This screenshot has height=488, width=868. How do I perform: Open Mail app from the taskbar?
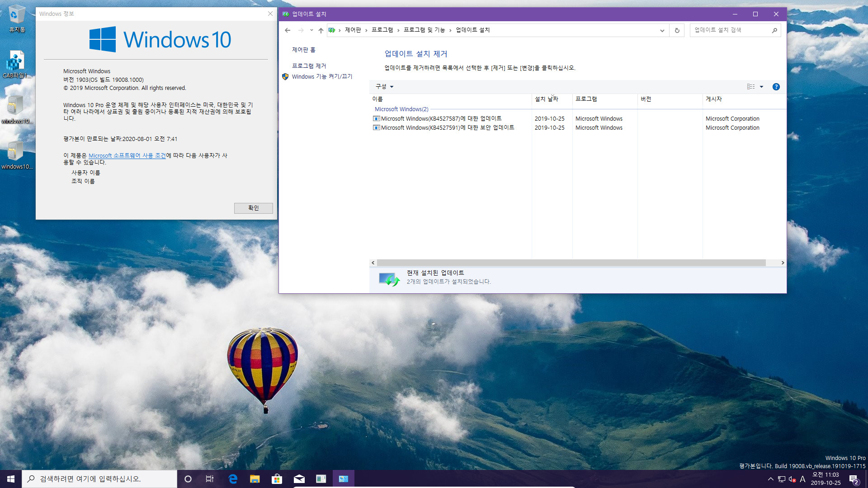pyautogui.click(x=299, y=479)
